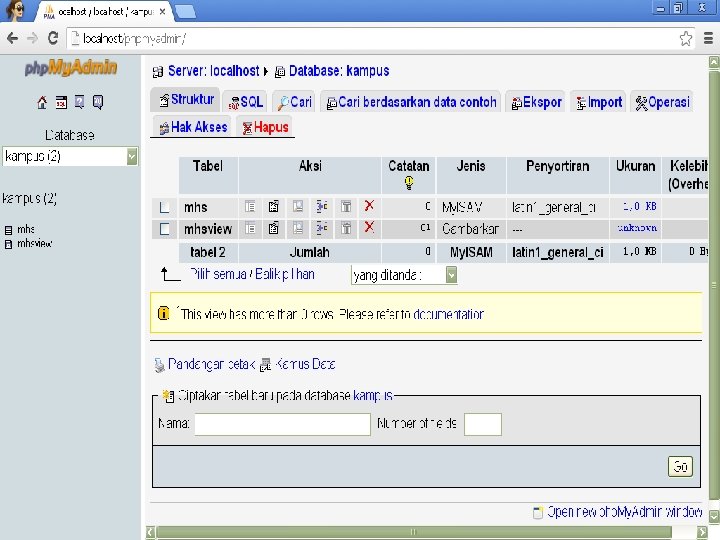Open the Hak Akses tab
This screenshot has height=540, width=720.
click(x=193, y=127)
